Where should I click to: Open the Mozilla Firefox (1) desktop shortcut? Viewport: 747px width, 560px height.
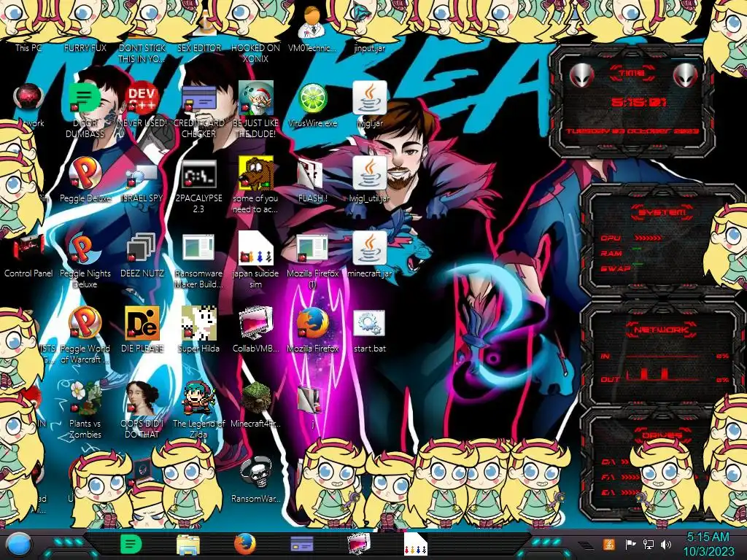click(312, 260)
